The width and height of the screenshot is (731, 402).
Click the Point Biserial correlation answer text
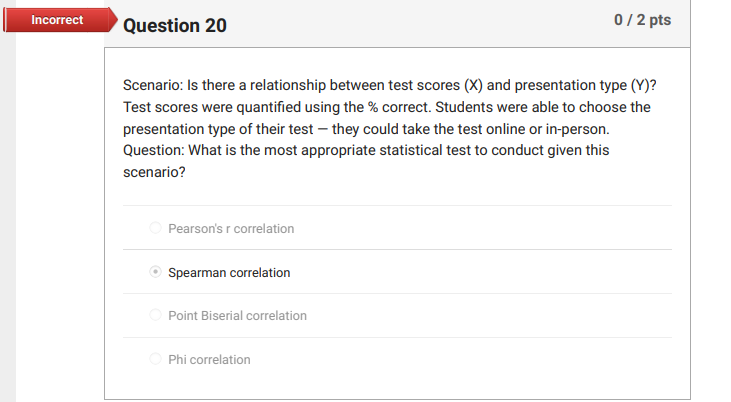coord(237,315)
